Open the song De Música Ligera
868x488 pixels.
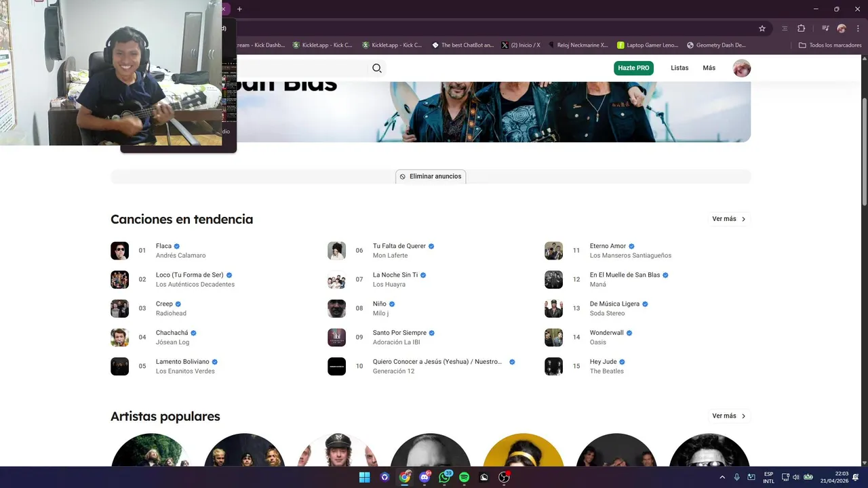tap(614, 304)
